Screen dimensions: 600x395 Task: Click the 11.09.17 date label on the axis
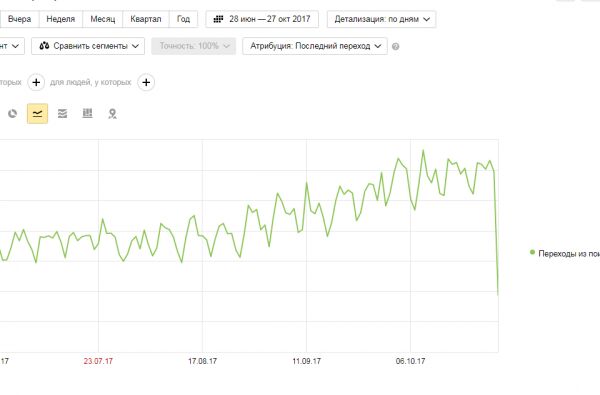click(307, 361)
